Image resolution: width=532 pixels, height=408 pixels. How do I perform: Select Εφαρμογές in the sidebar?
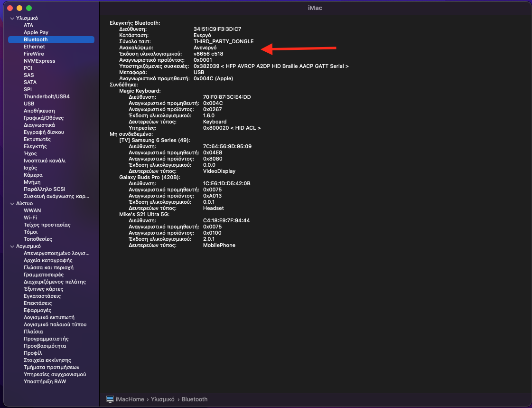[37, 311]
